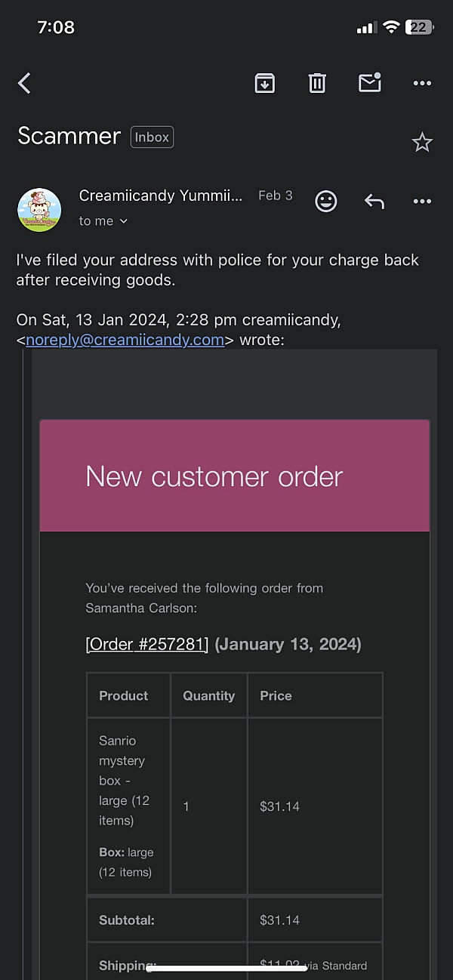
Task: Tap the Inbox label tag
Action: (x=152, y=137)
